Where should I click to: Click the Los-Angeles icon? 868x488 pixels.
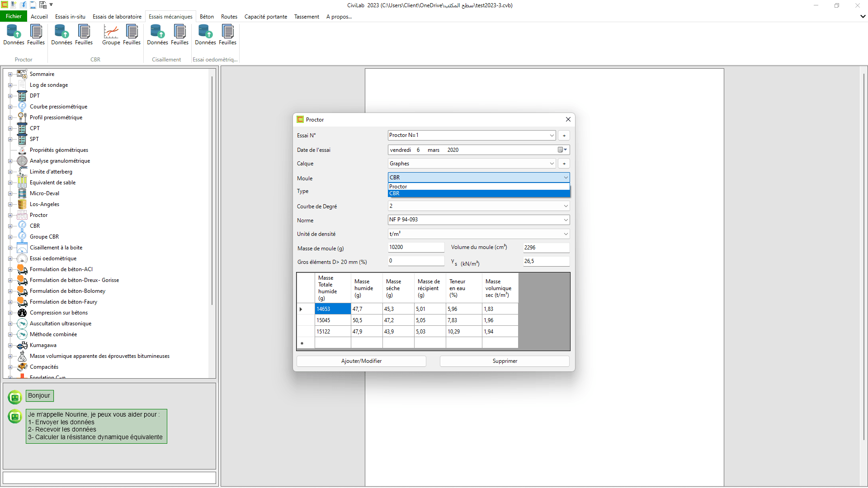(22, 204)
